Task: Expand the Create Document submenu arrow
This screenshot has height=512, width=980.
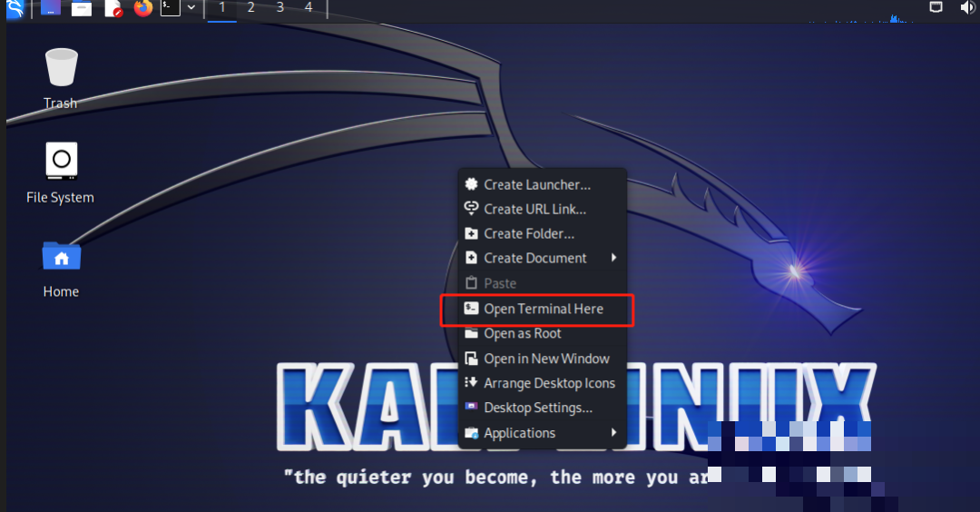Action: tap(613, 258)
